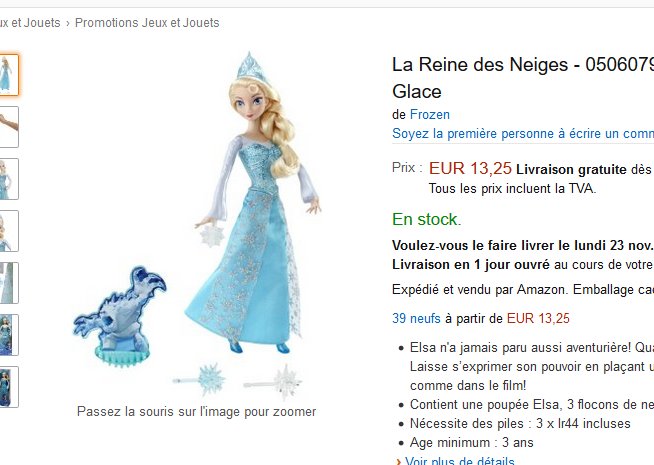
Task: Click the 'Livraison gratuite' text
Action: tap(571, 170)
